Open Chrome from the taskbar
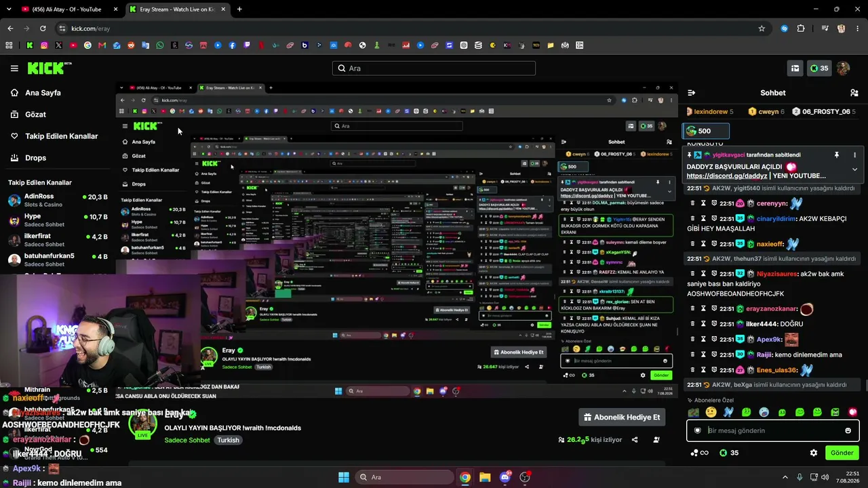The height and width of the screenshot is (488, 868). coord(465,477)
